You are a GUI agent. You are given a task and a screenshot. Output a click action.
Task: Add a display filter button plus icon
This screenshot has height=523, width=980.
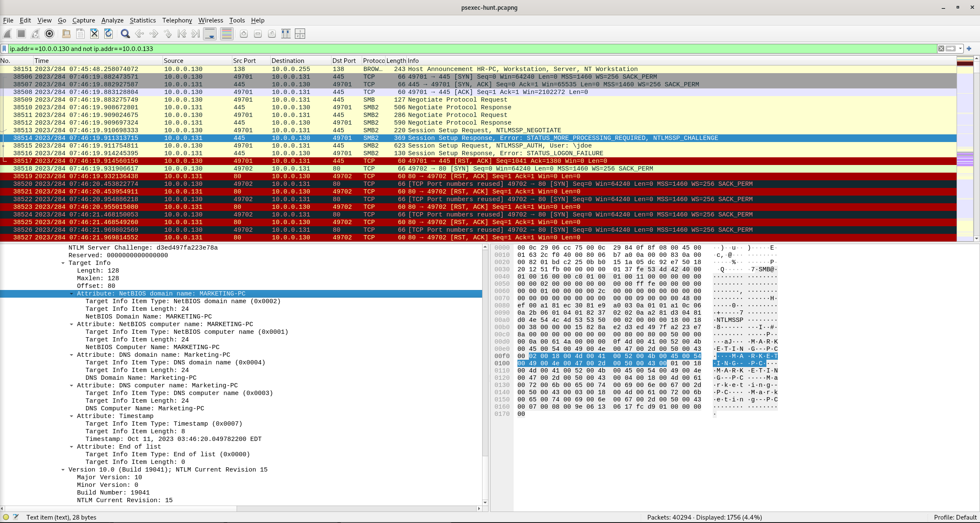pos(969,49)
